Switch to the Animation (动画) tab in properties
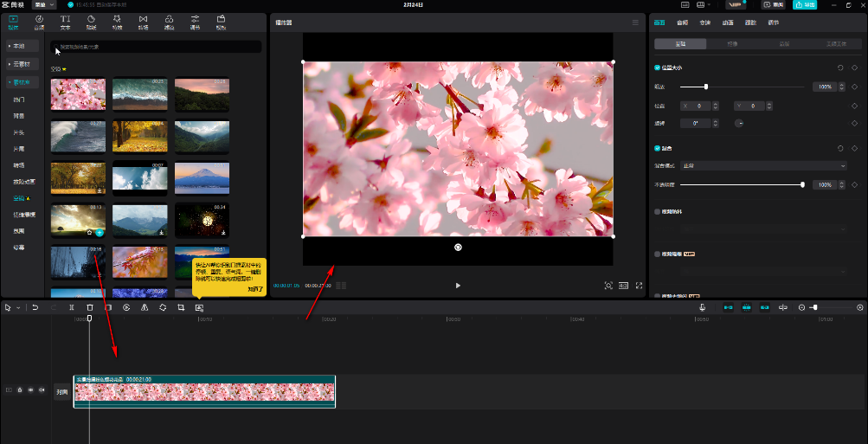 (728, 23)
